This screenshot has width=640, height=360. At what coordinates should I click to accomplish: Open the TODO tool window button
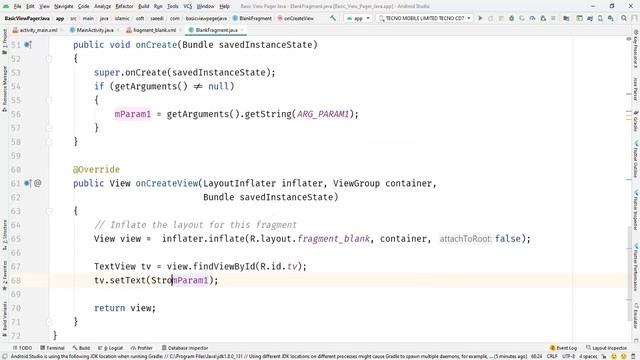pyautogui.click(x=22, y=348)
